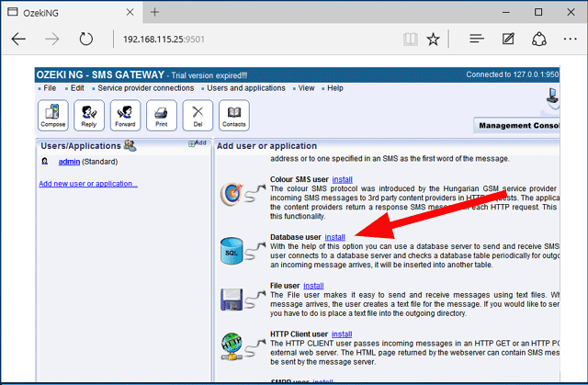Install the Colour SMS user
The width and height of the screenshot is (588, 385).
(342, 179)
